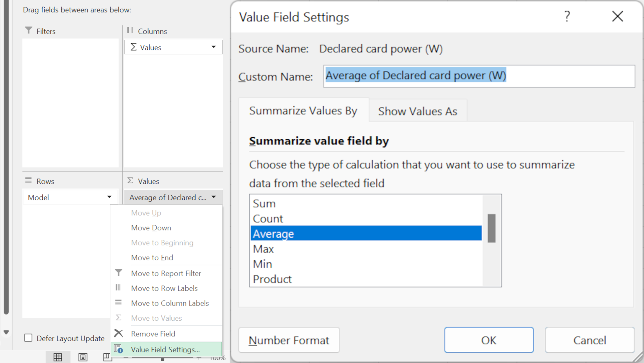The image size is (644, 363).
Task: Click the Custom Name input field
Action: tap(479, 76)
